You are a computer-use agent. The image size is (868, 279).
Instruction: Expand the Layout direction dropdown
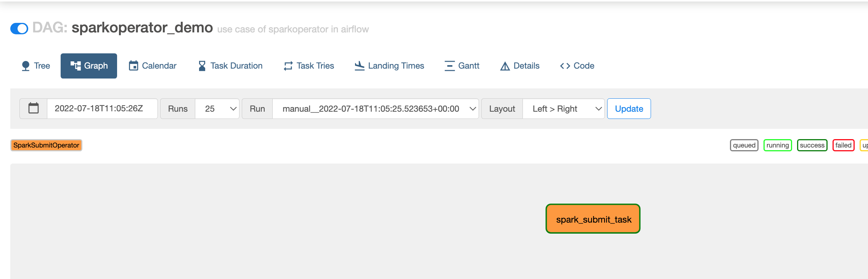(x=564, y=109)
